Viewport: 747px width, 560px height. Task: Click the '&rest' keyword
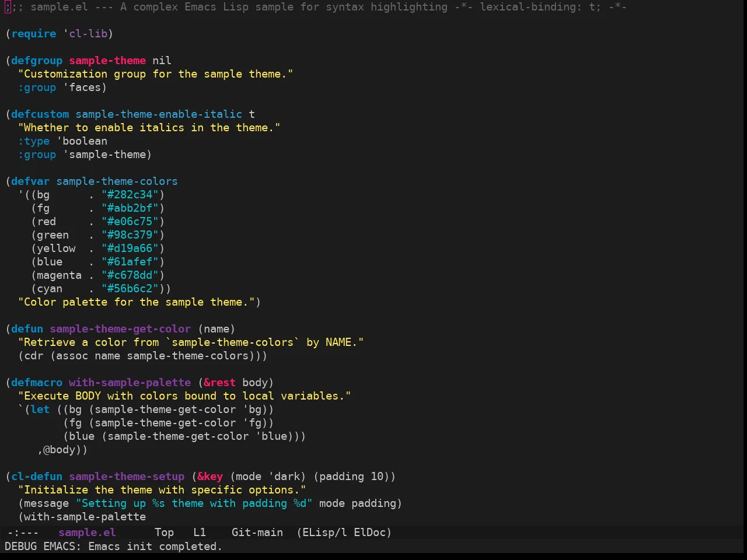220,383
